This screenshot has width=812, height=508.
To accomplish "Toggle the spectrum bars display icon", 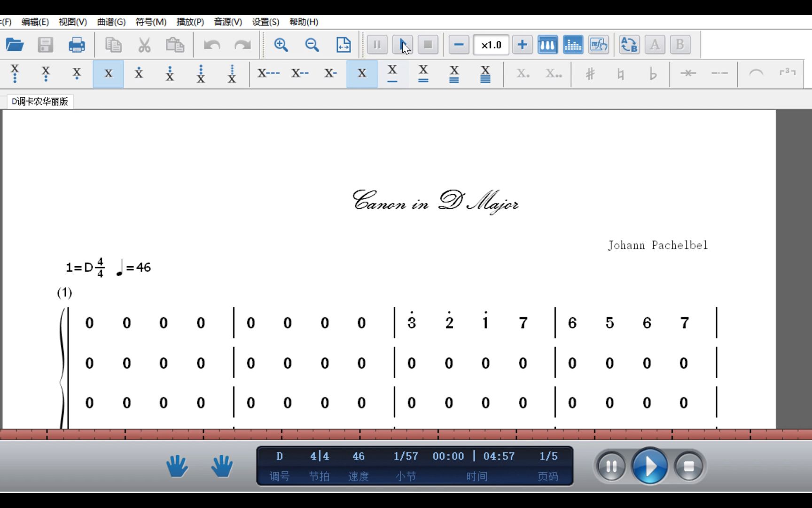I will click(x=573, y=45).
